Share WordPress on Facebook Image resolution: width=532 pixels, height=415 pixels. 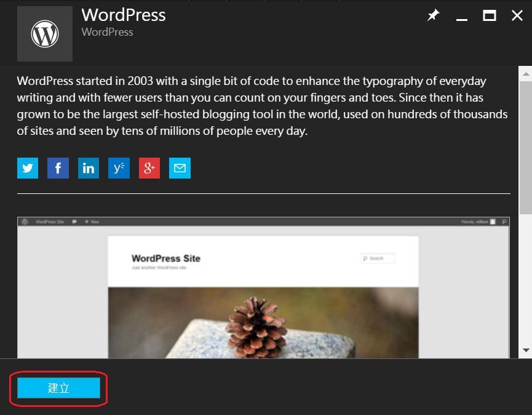pyautogui.click(x=58, y=167)
